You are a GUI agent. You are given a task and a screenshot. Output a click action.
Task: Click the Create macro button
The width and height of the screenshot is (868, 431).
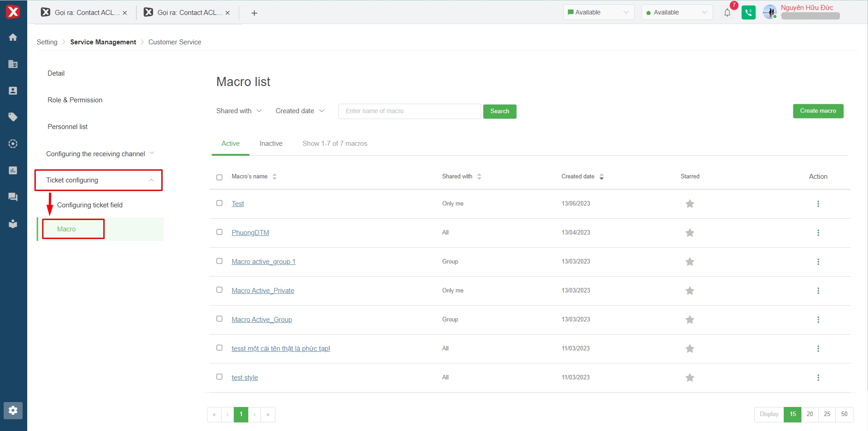point(818,111)
